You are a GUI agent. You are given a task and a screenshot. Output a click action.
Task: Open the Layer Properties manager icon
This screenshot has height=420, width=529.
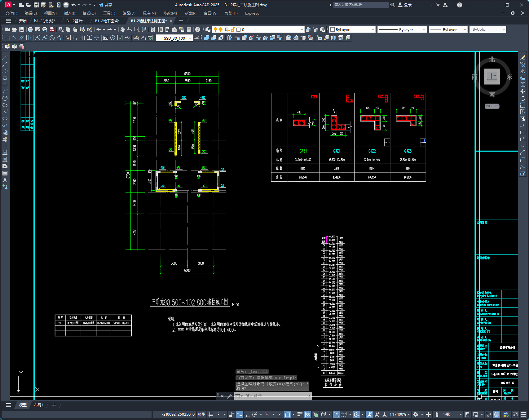[208, 29]
